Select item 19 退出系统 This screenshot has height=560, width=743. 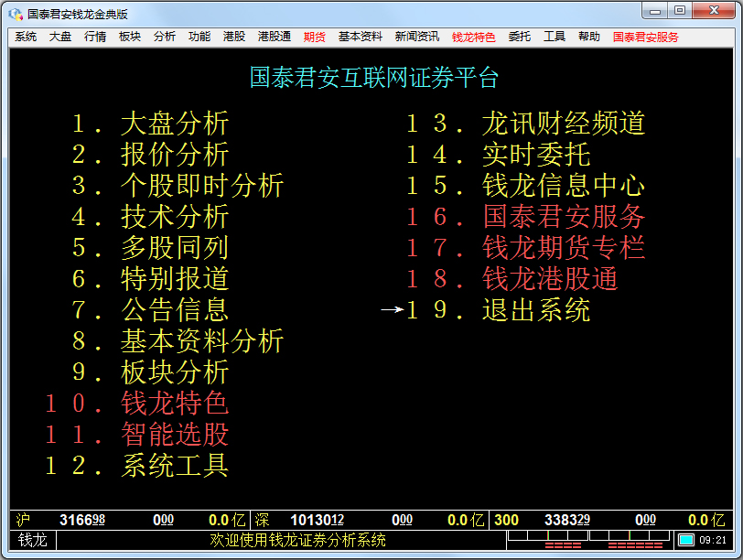[x=499, y=310]
